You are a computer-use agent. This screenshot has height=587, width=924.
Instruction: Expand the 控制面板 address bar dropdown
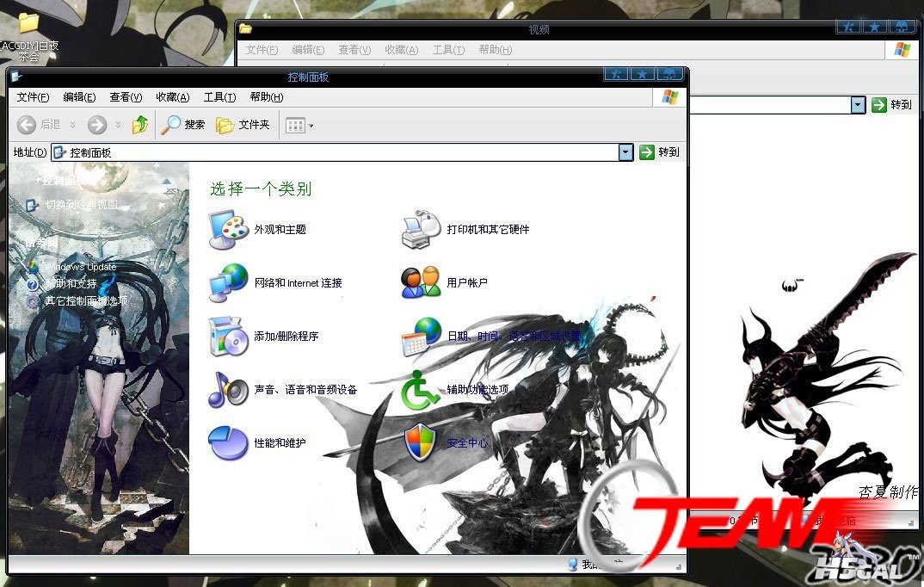point(625,152)
